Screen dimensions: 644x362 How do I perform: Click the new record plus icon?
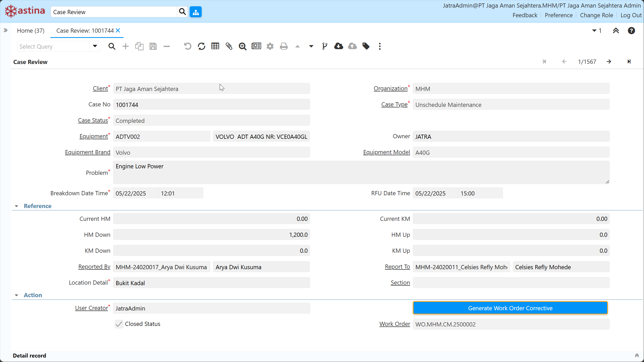[x=126, y=46]
